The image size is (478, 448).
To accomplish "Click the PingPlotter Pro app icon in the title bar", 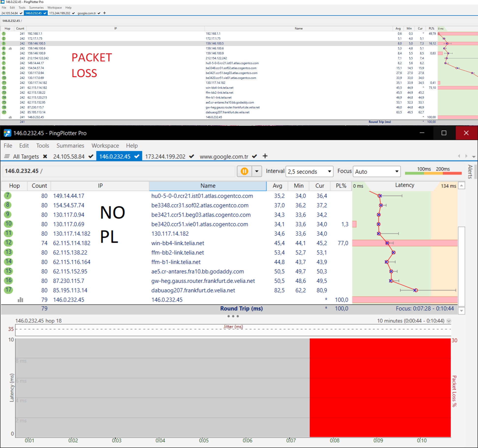I will [x=7, y=133].
